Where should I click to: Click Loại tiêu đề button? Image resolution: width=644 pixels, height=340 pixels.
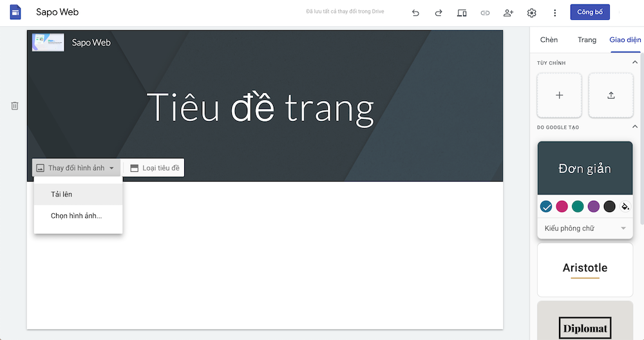point(155,168)
